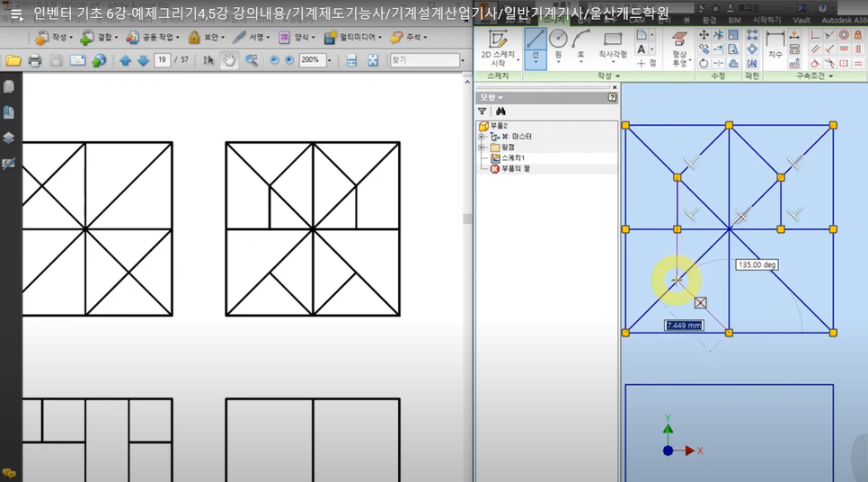Viewport: 868px width, 482px height.
Task: Open the zoom percentage dropdown
Action: tap(330, 60)
